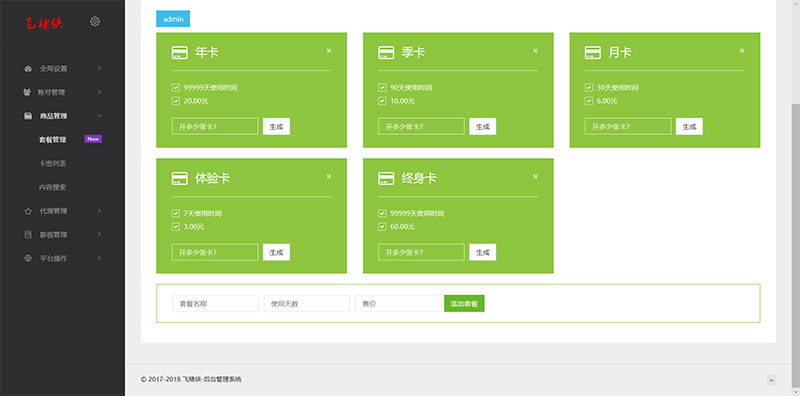
Task: Click the 全局设置 dashboard icon in sidebar
Action: 28,68
